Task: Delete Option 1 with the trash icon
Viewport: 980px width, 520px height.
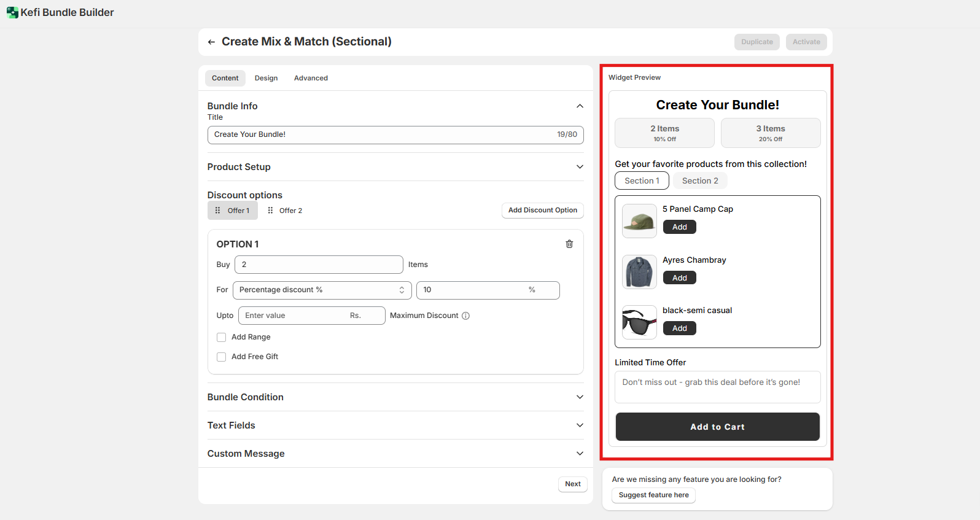Action: pos(569,244)
